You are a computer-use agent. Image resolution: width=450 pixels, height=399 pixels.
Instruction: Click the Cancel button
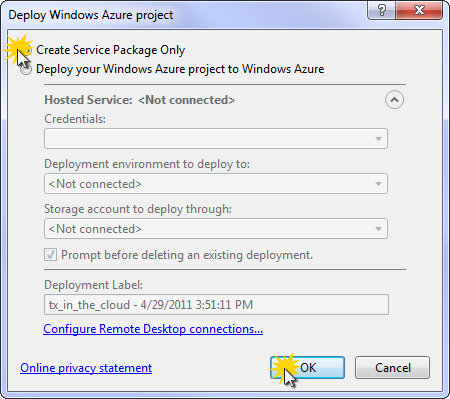(x=392, y=368)
